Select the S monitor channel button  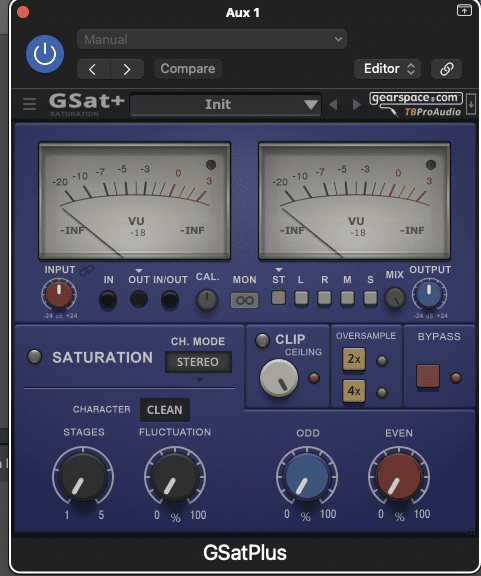pos(370,298)
